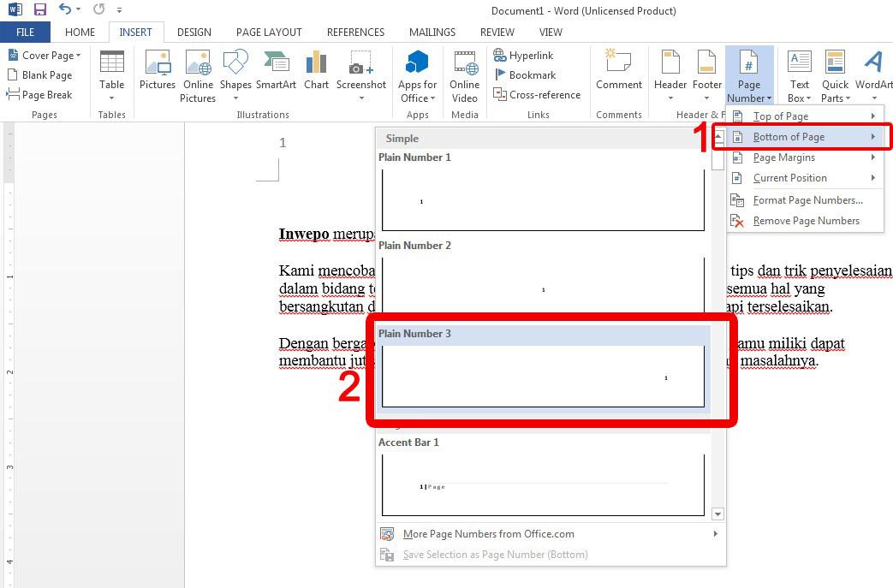Insert a Blank Page

tap(40, 75)
